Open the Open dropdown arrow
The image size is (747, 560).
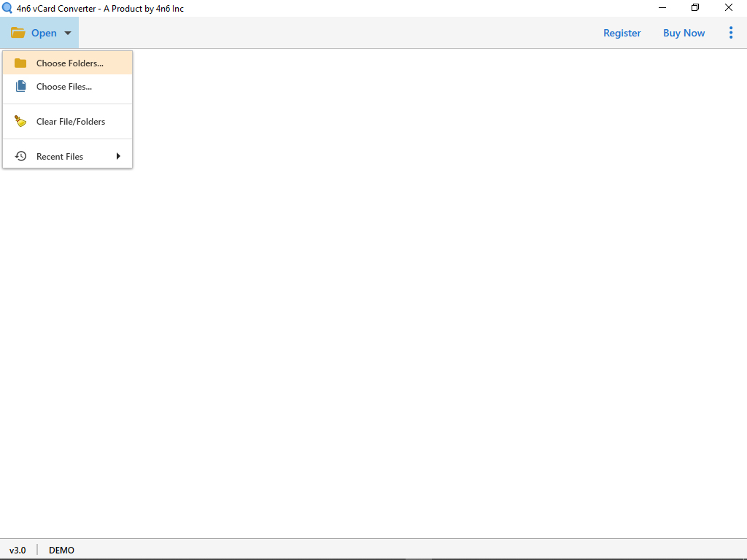tap(68, 33)
